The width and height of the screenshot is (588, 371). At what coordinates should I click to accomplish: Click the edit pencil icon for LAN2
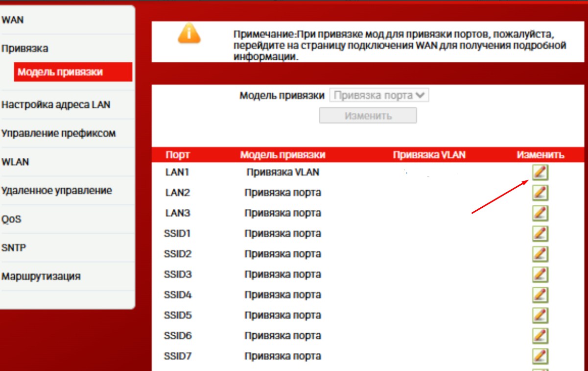[540, 193]
